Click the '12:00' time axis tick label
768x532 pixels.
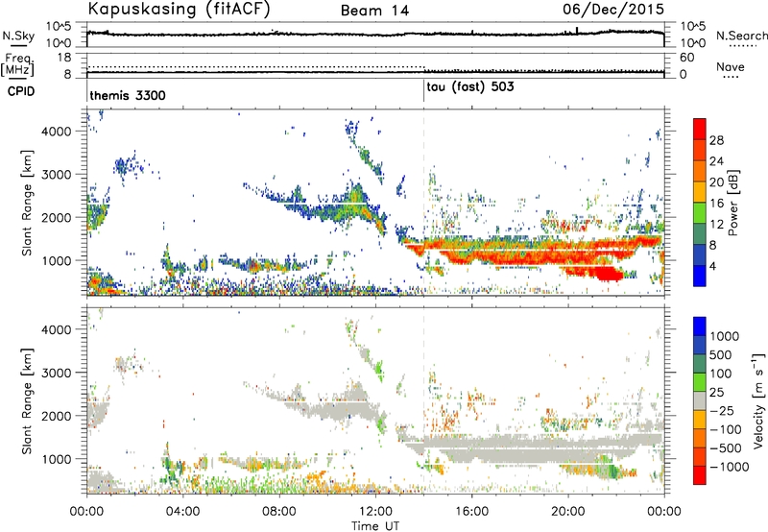[x=375, y=512]
